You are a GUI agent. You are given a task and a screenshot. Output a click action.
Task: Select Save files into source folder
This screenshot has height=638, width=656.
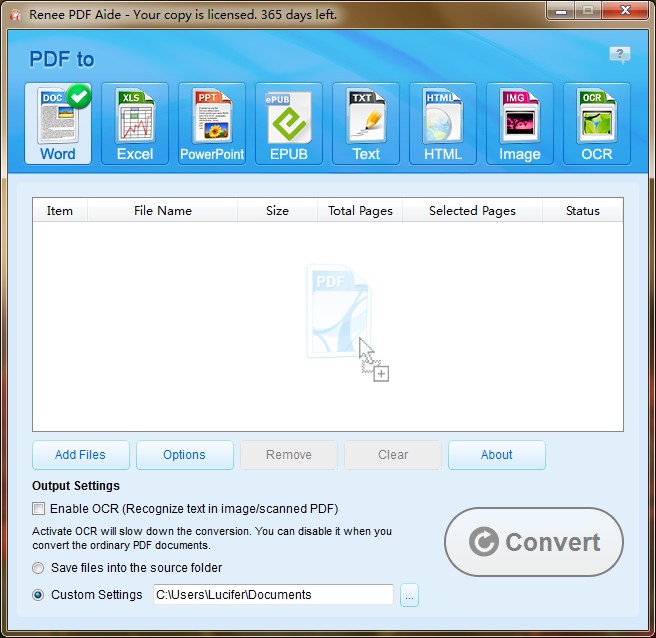click(39, 568)
